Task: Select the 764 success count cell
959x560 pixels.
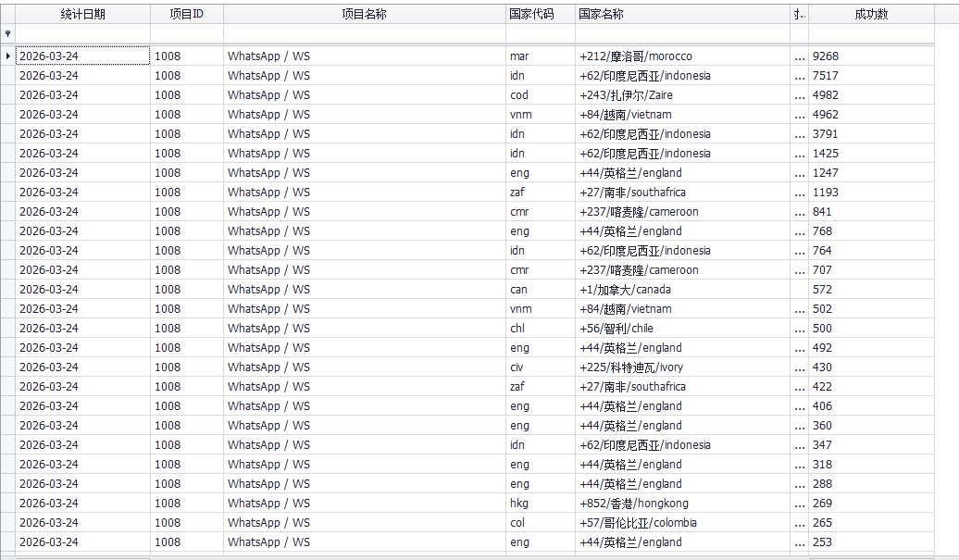Action: 871,250
